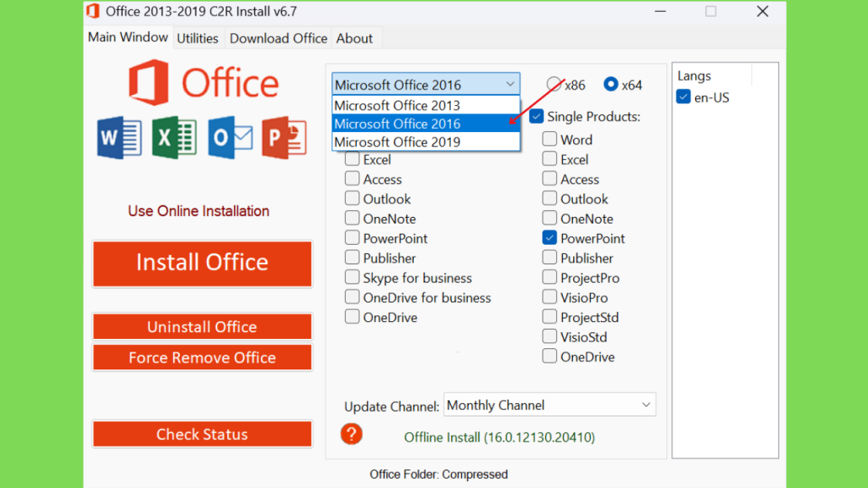Enable the OneDrive for business checkbox
868x488 pixels.
(x=352, y=297)
